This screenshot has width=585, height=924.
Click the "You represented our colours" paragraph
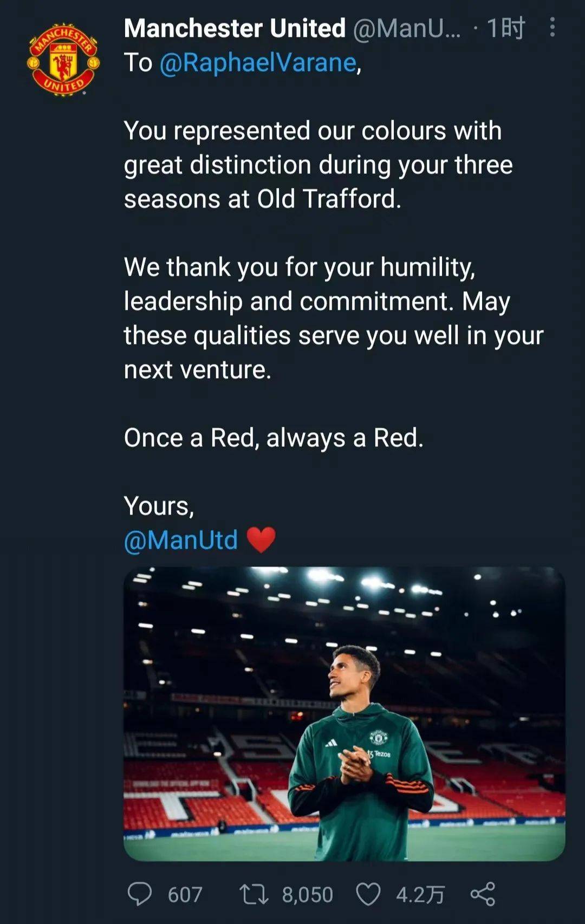(317, 165)
